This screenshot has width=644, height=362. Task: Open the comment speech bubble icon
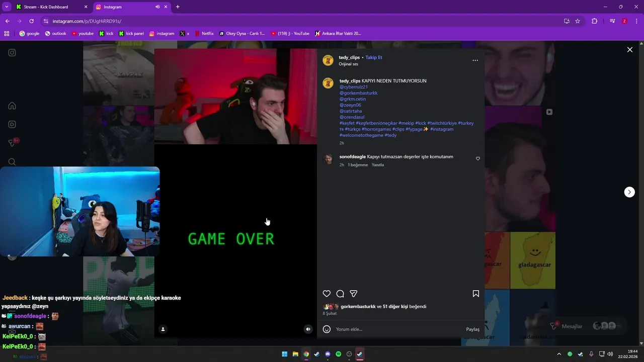340,294
